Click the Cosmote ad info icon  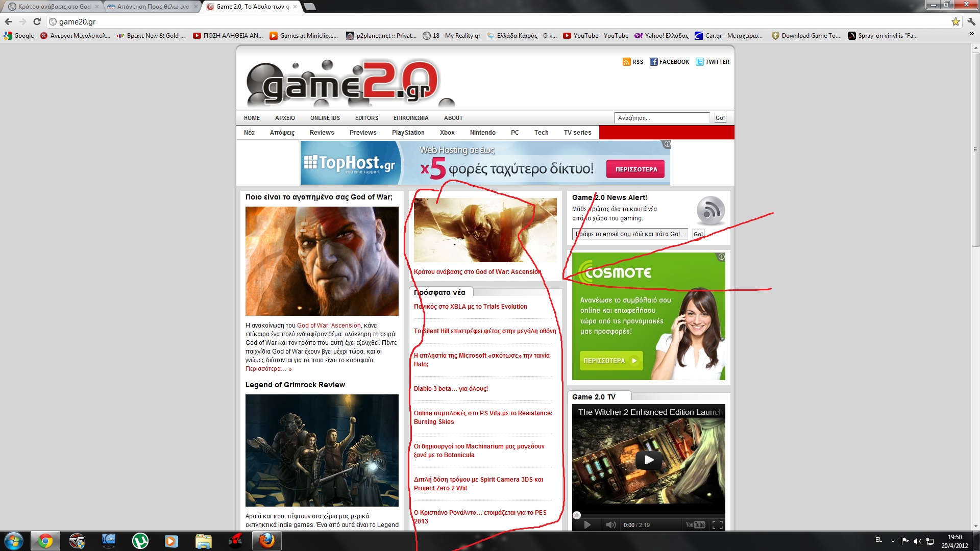(x=721, y=257)
